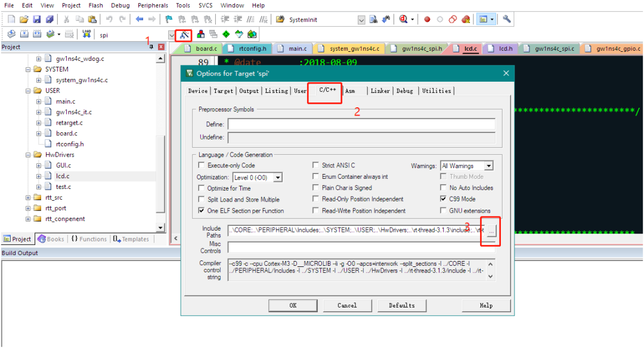Open Manage Project Items blocks icon

point(200,35)
